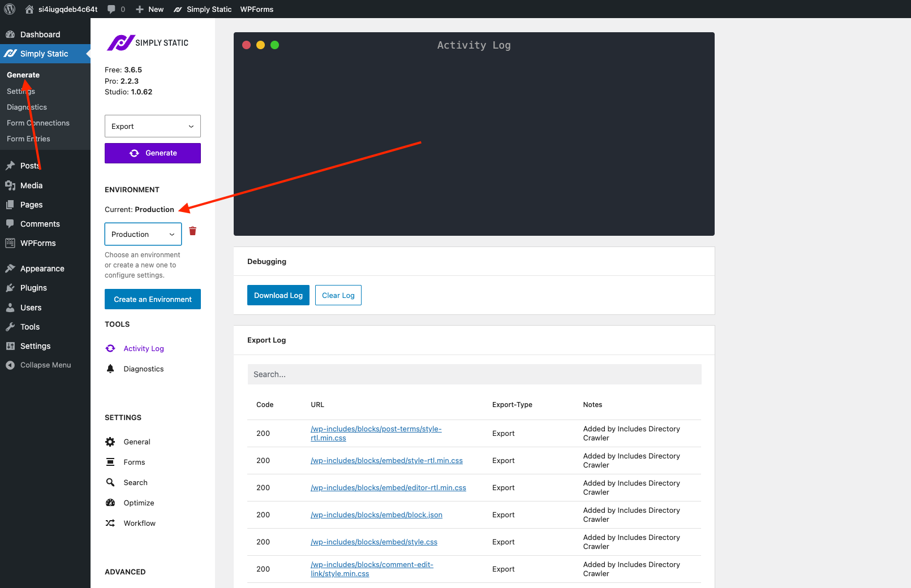911x588 pixels.
Task: Click the Comments icon in the sidebar
Action: point(10,224)
